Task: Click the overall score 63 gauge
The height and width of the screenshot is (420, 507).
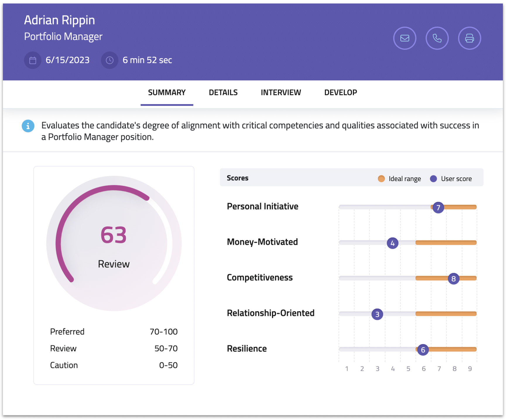Action: pyautogui.click(x=114, y=243)
